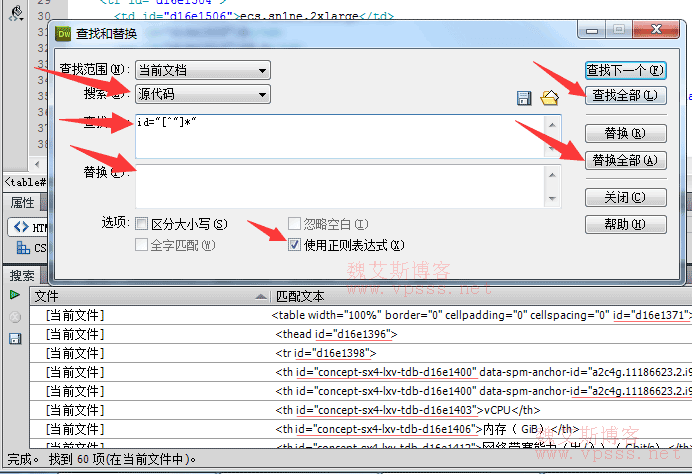
Task: Click the save report icon in search panel
Action: (x=14, y=339)
